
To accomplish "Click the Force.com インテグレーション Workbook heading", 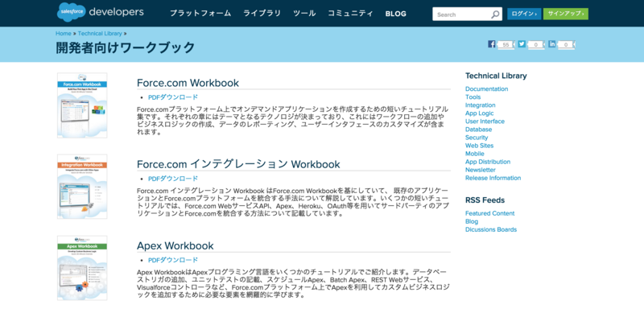I will 238,164.
